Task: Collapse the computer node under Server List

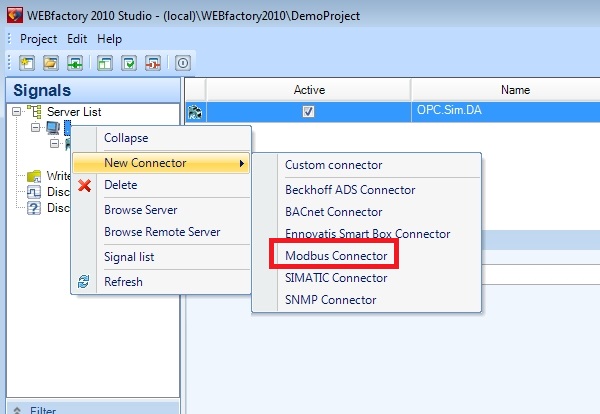Action: tap(36, 128)
